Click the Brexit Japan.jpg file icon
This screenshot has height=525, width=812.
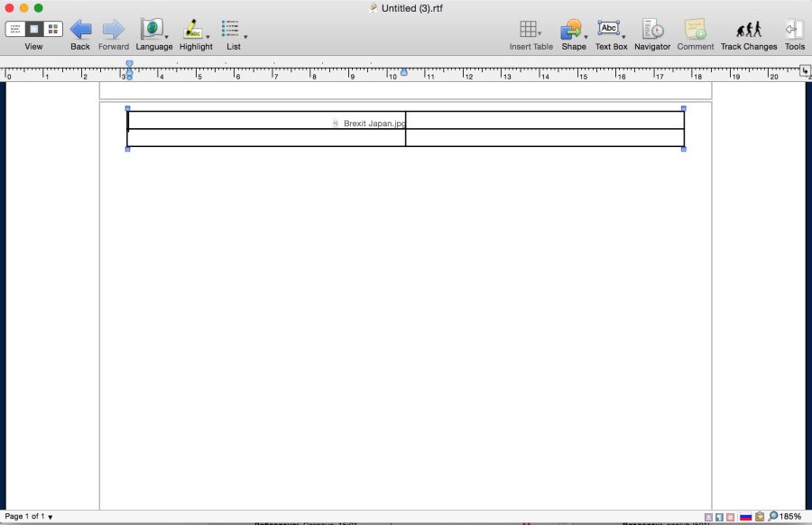coord(336,124)
